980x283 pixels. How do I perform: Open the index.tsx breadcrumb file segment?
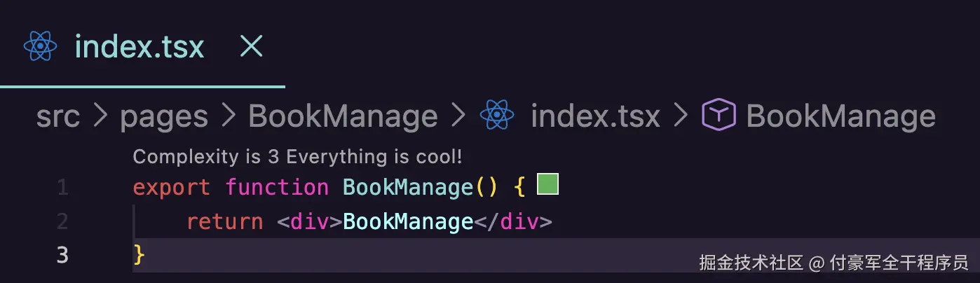click(x=595, y=116)
